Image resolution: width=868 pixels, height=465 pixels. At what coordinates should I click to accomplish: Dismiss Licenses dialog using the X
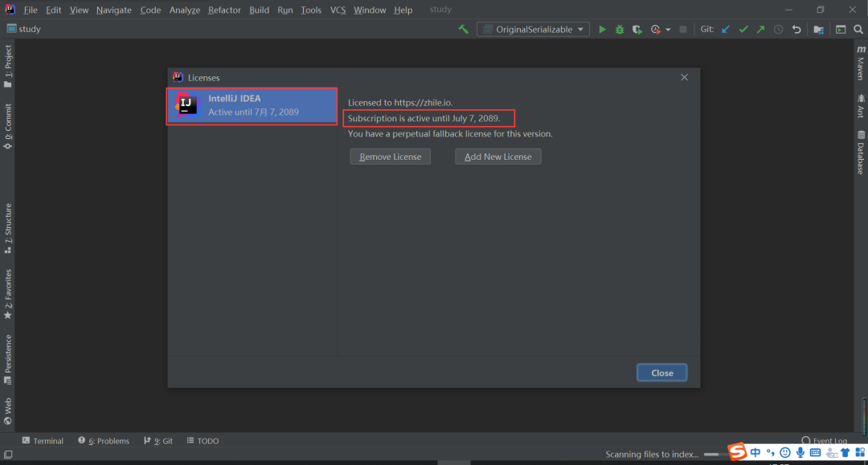pos(684,77)
